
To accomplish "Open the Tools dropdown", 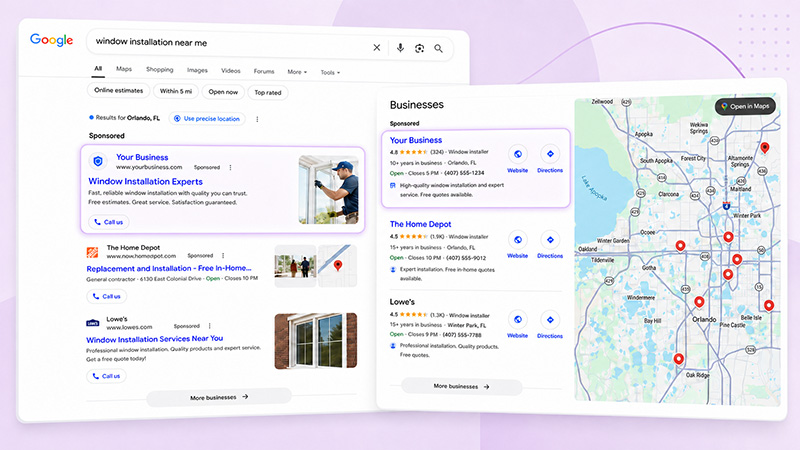I will tap(330, 72).
